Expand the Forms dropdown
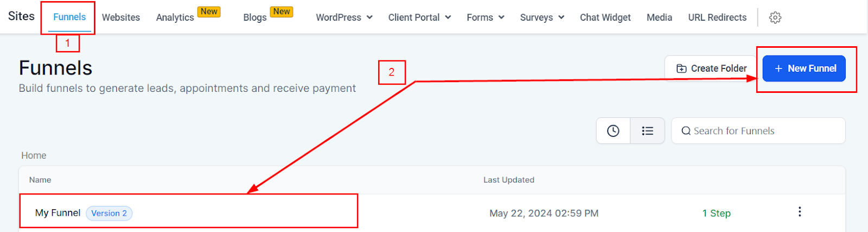868x232 pixels. click(x=486, y=17)
